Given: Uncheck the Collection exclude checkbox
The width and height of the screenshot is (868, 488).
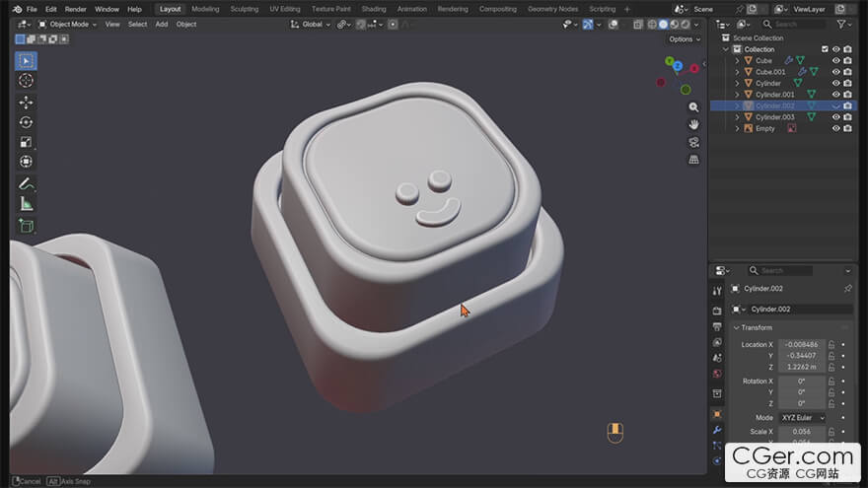Looking at the screenshot, I should 825,49.
